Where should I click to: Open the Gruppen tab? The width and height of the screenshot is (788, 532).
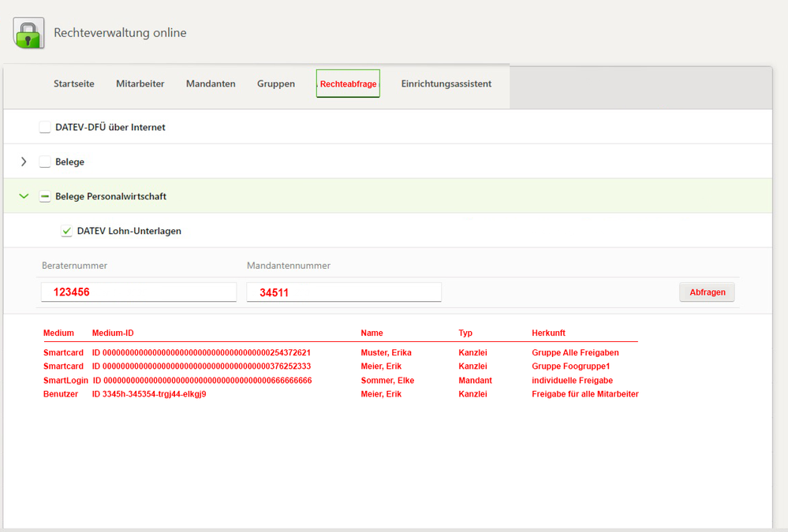pos(276,84)
